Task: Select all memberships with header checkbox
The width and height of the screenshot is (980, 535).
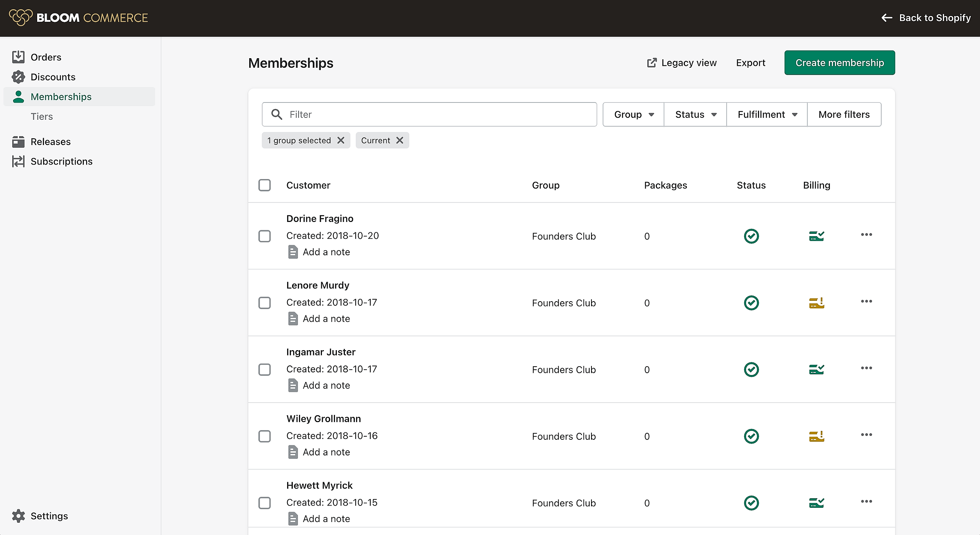Action: [265, 185]
